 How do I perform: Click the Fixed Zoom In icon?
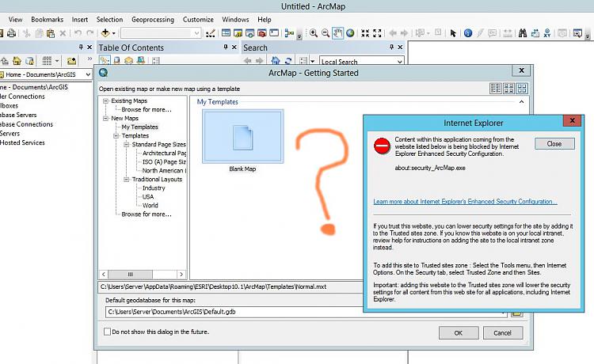[365, 33]
